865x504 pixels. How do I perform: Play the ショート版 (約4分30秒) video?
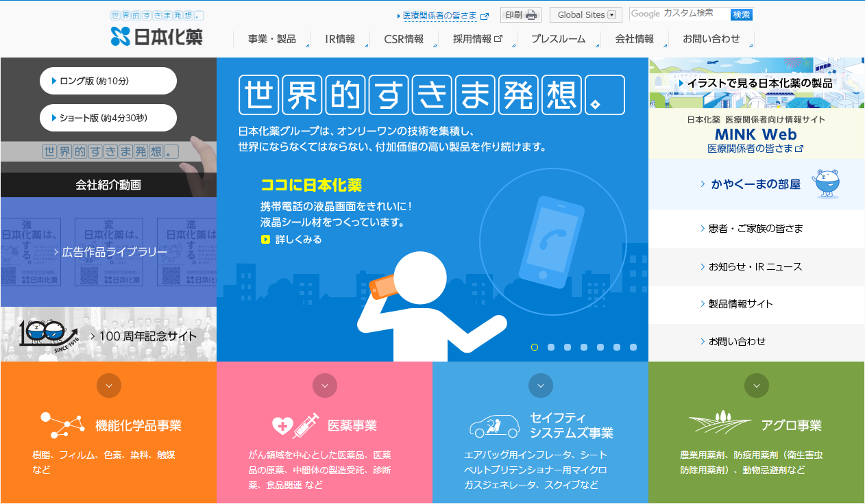108,118
